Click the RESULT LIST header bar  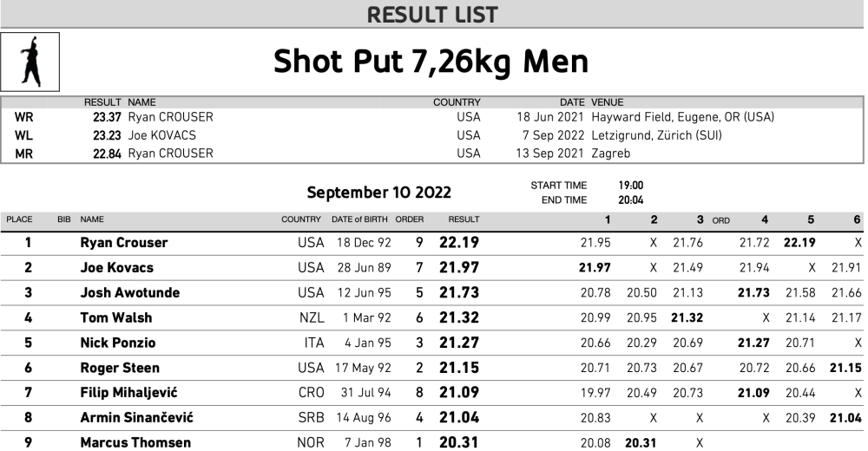coord(432,14)
